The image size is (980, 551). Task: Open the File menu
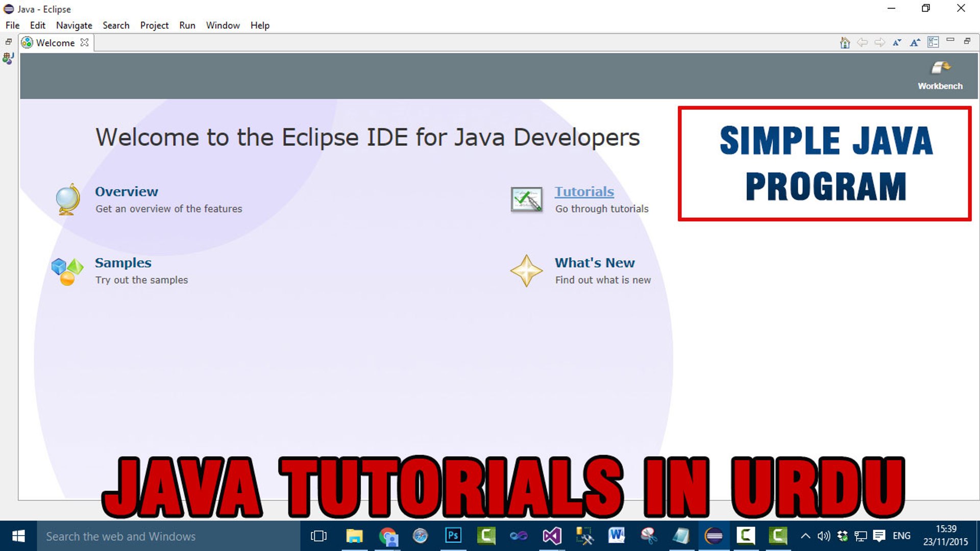pos(11,26)
